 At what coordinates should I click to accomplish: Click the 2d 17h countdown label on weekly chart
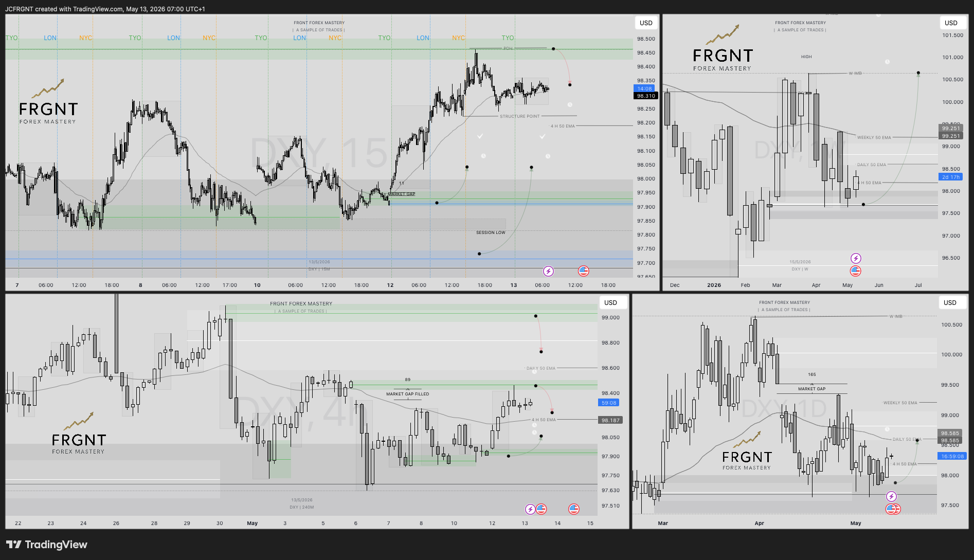[x=951, y=177]
